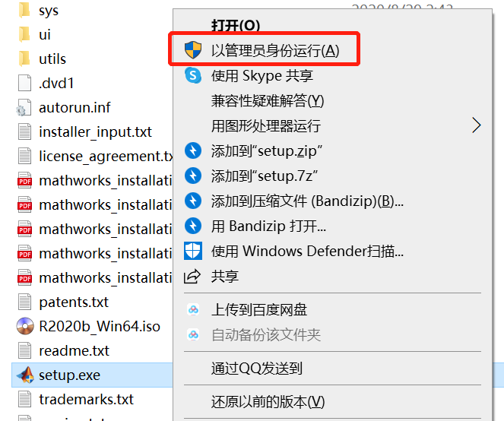Click 通过QQ发送到 menu entry
The width and height of the screenshot is (504, 421).
(257, 369)
